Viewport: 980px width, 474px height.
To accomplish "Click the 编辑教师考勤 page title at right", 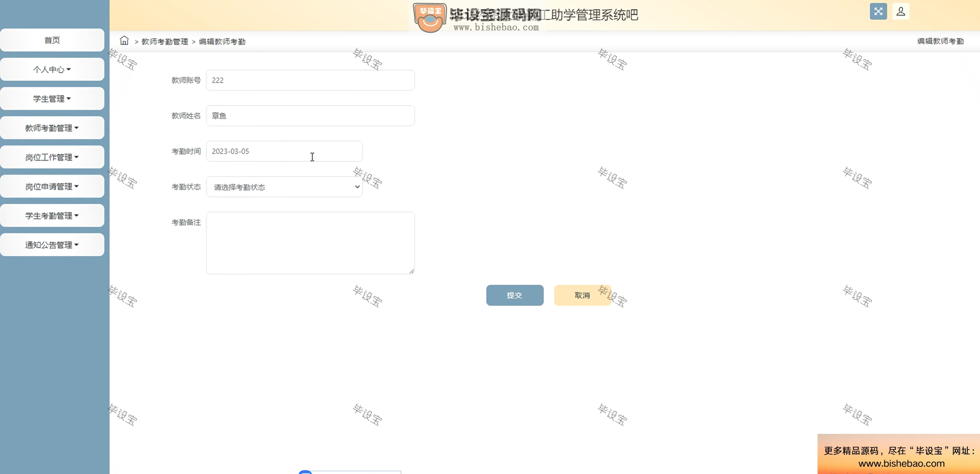I will pyautogui.click(x=941, y=41).
